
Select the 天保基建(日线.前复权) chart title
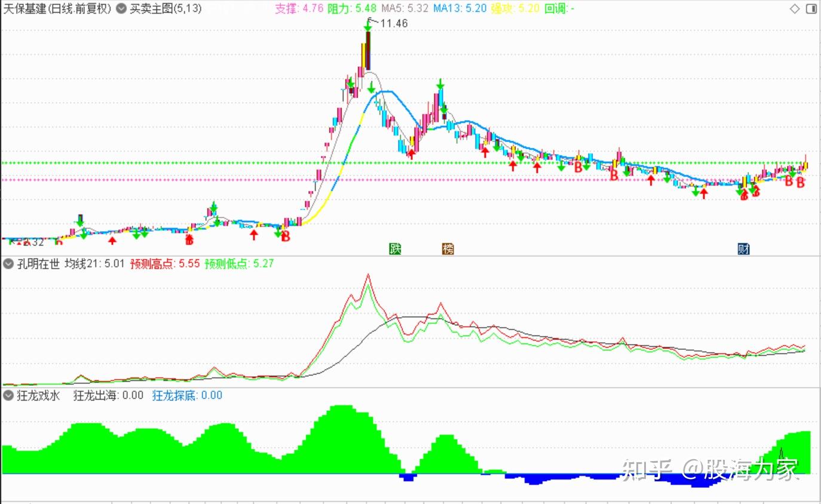click(x=57, y=9)
